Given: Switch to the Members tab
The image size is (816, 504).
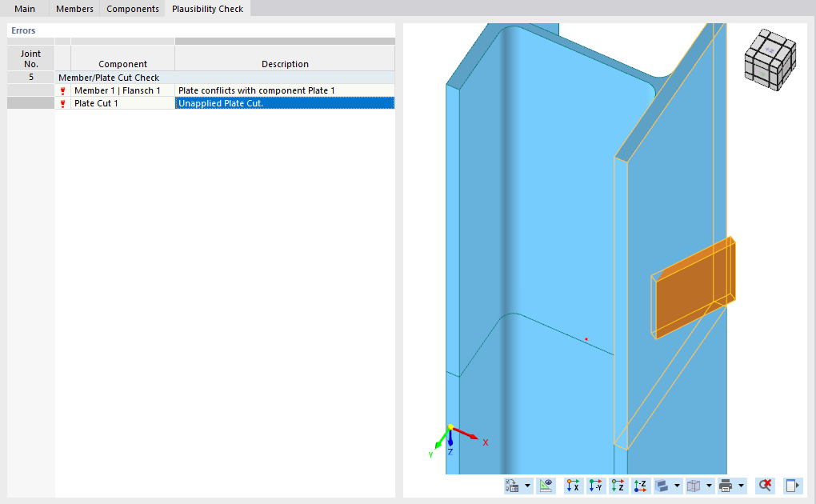Looking at the screenshot, I should 74,9.
